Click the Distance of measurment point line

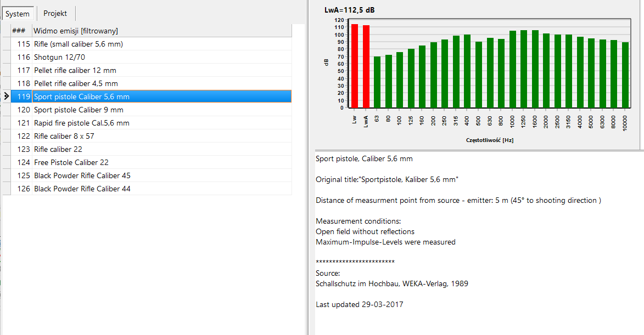[458, 201]
